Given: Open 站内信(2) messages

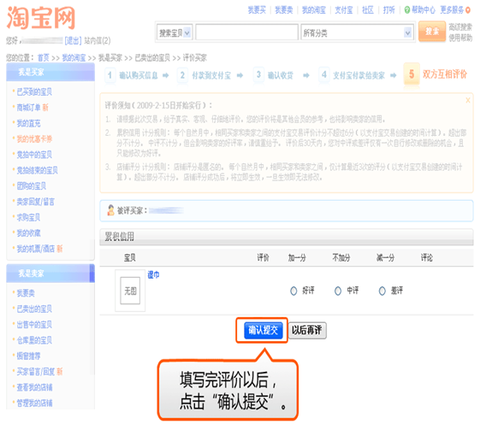Looking at the screenshot, I should coord(98,41).
